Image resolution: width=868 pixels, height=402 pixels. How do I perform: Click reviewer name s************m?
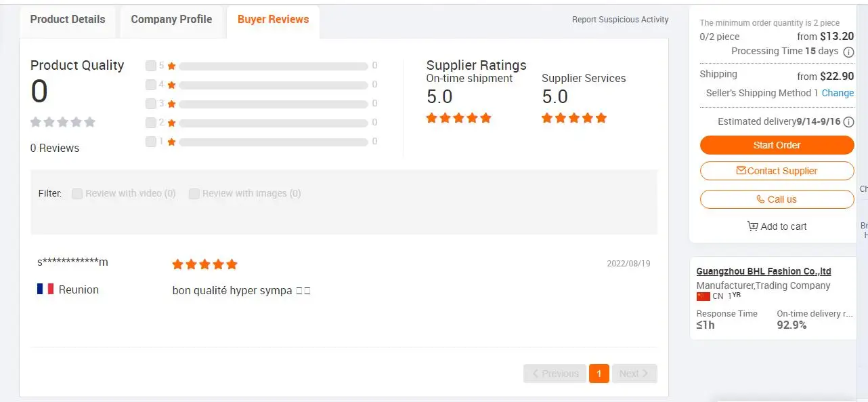pos(72,262)
